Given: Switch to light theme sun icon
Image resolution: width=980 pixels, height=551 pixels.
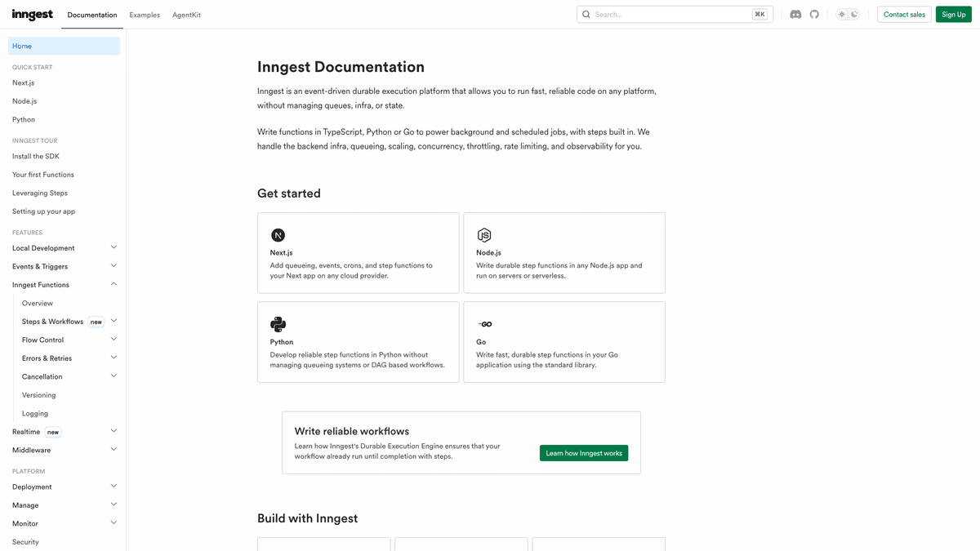Looking at the screenshot, I should (842, 15).
